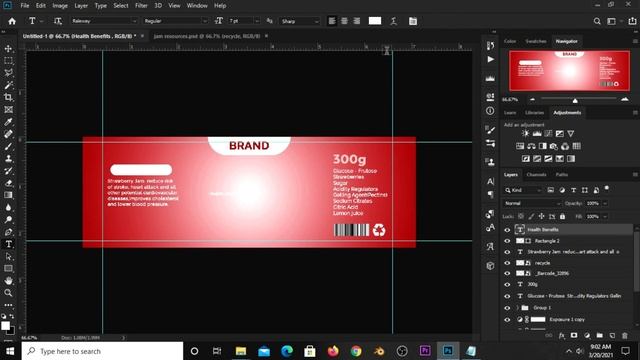Open the layer filter Kind dropdown
The image size is (640, 360).
coord(523,190)
